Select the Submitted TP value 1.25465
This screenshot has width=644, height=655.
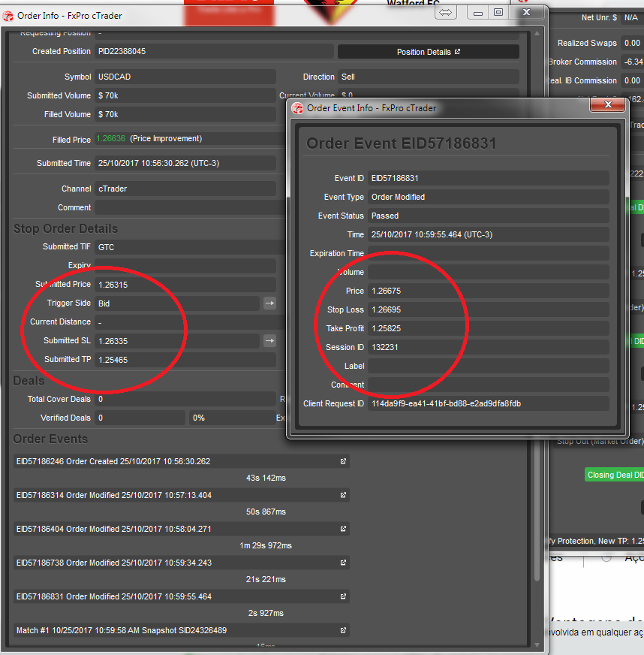pos(113,360)
